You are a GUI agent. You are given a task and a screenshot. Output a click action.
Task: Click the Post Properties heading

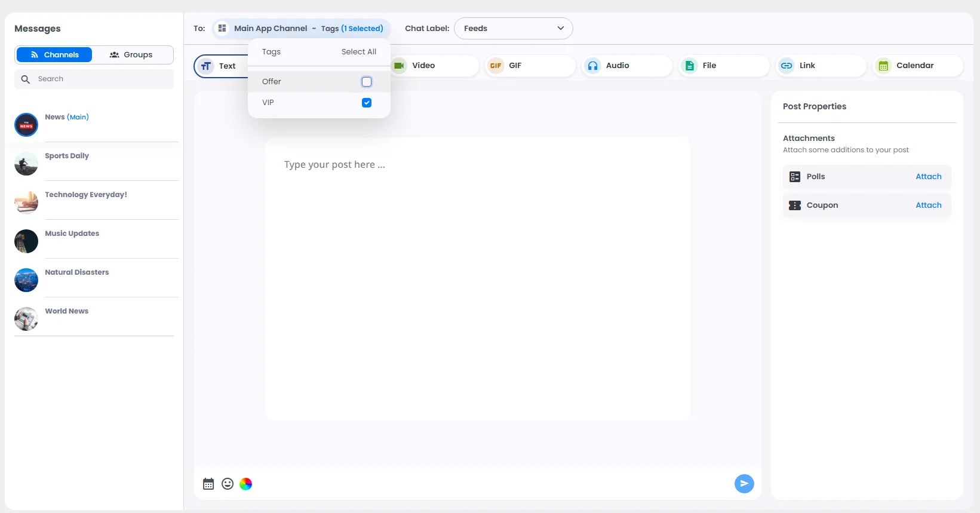(815, 106)
